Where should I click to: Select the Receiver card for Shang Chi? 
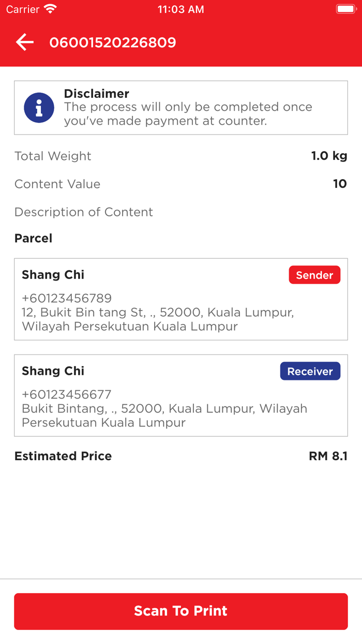coord(180,395)
